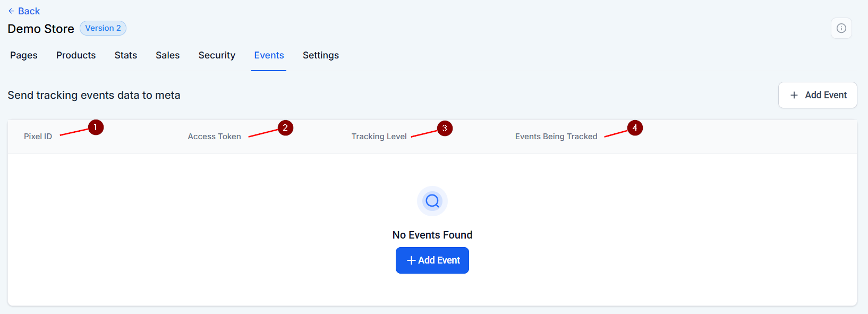Image resolution: width=868 pixels, height=314 pixels.
Task: Click the magnifier icon above No Events Found
Action: pos(432,201)
